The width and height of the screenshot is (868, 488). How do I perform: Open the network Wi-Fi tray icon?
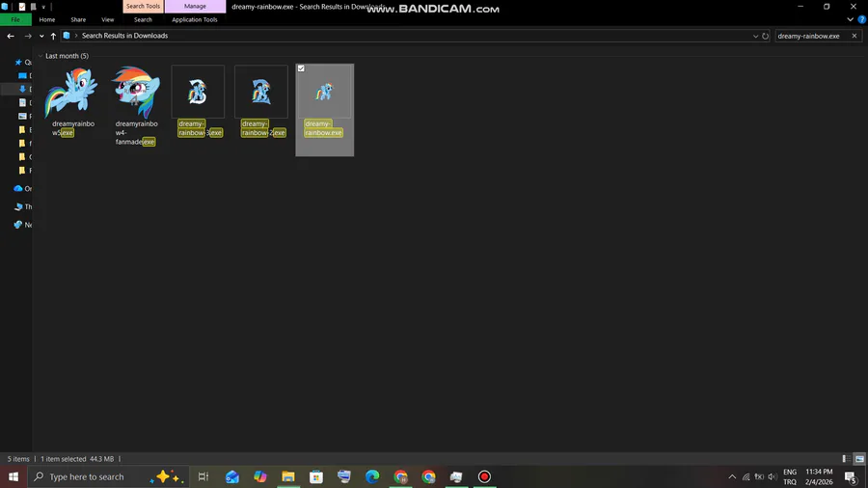746,476
